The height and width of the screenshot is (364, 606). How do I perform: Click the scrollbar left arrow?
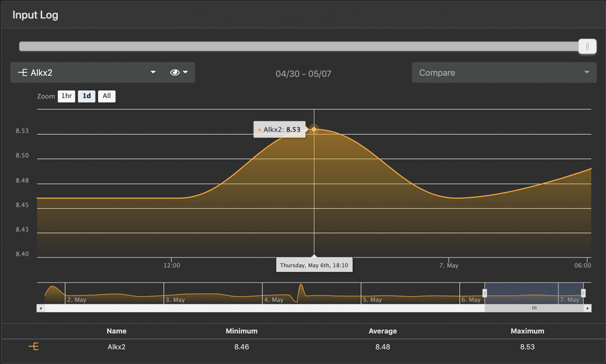click(41, 308)
